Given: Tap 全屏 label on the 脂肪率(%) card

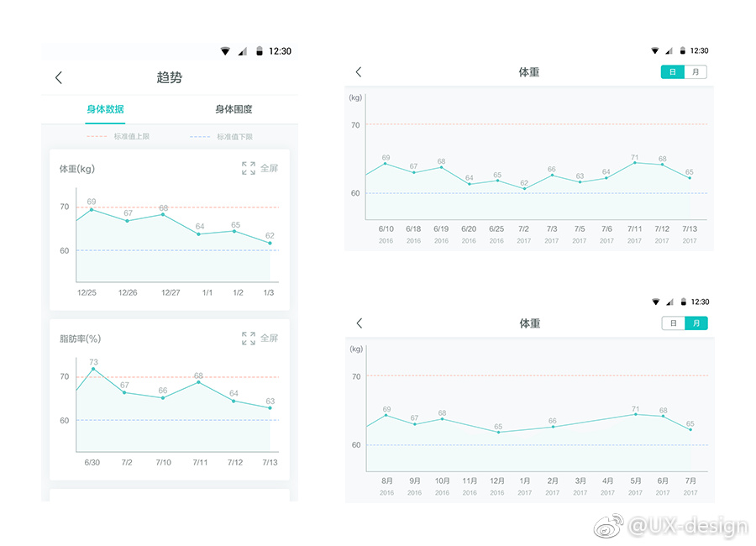Looking at the screenshot, I should 269,339.
